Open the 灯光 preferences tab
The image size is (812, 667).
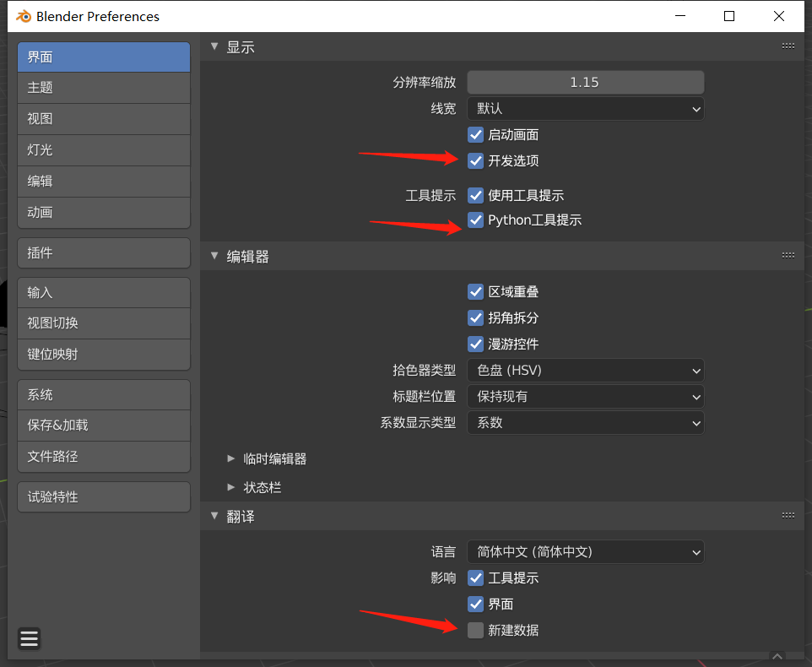click(x=104, y=149)
